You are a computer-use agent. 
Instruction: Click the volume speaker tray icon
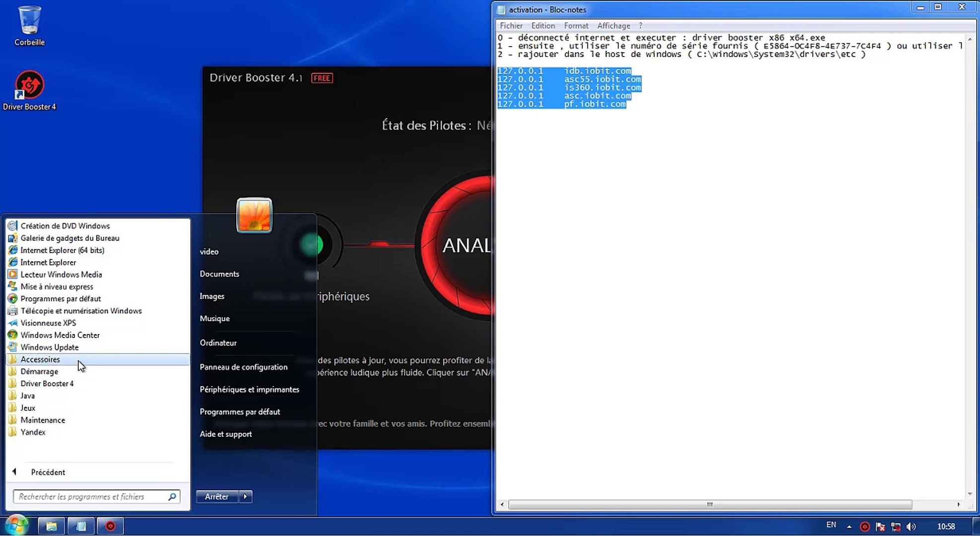point(911,527)
